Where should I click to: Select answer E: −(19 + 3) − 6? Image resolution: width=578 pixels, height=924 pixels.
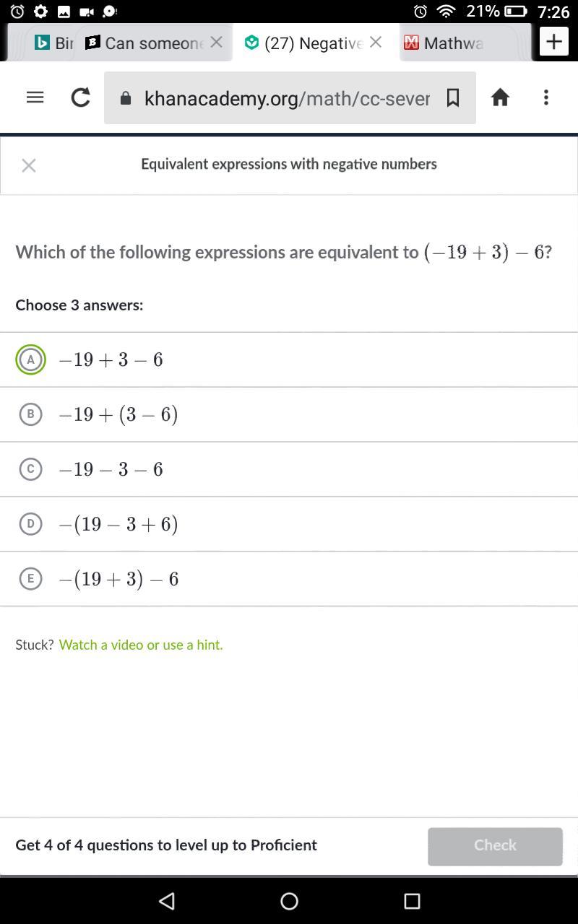coord(30,579)
